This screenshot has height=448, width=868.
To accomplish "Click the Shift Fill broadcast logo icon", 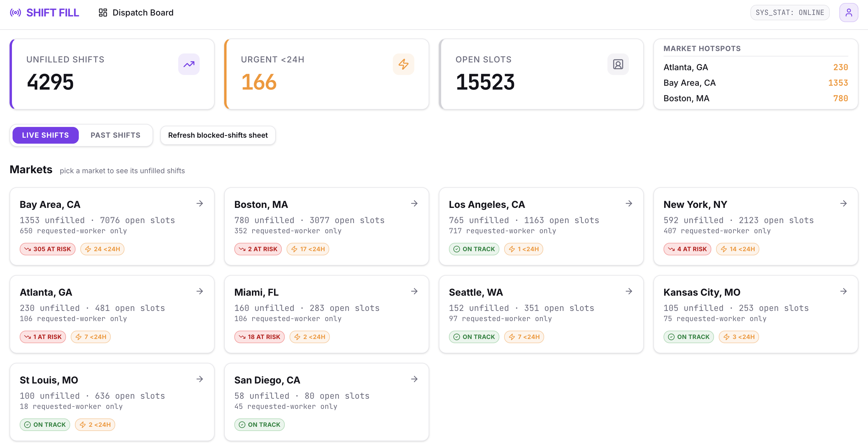I will [x=16, y=13].
